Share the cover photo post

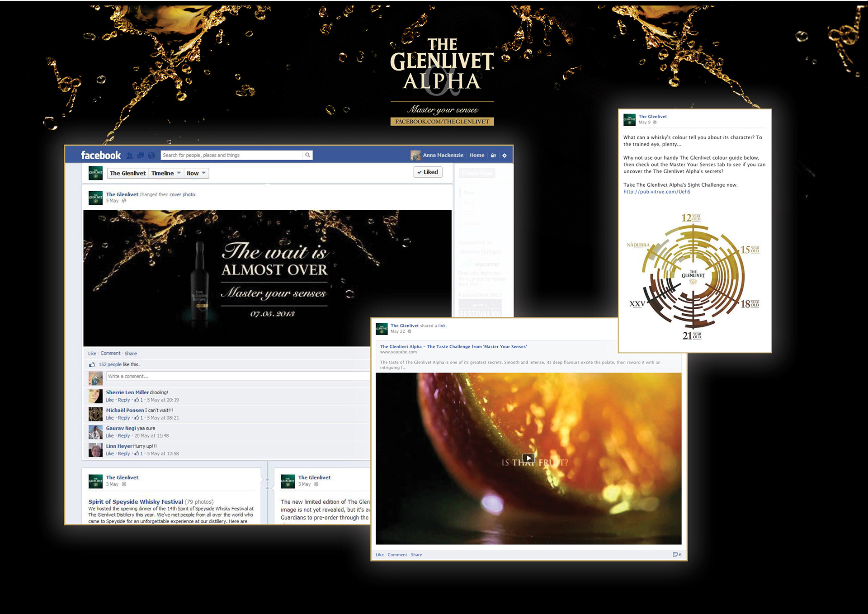pos(131,354)
